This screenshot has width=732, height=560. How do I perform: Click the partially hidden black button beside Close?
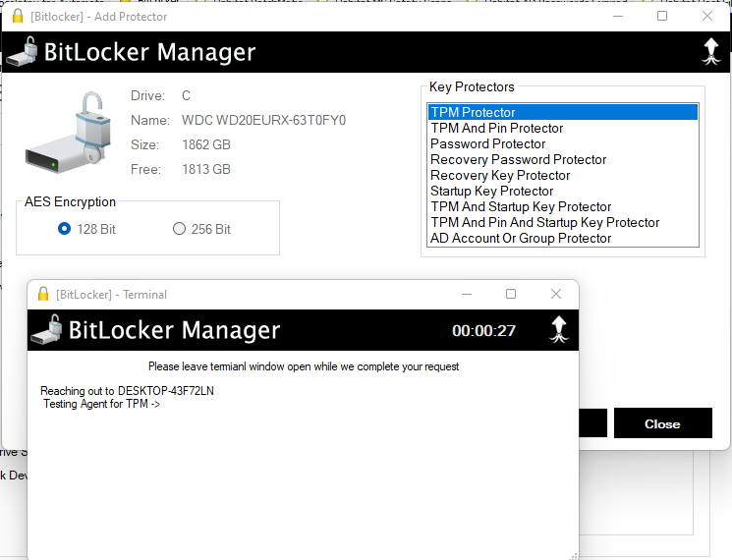point(592,423)
